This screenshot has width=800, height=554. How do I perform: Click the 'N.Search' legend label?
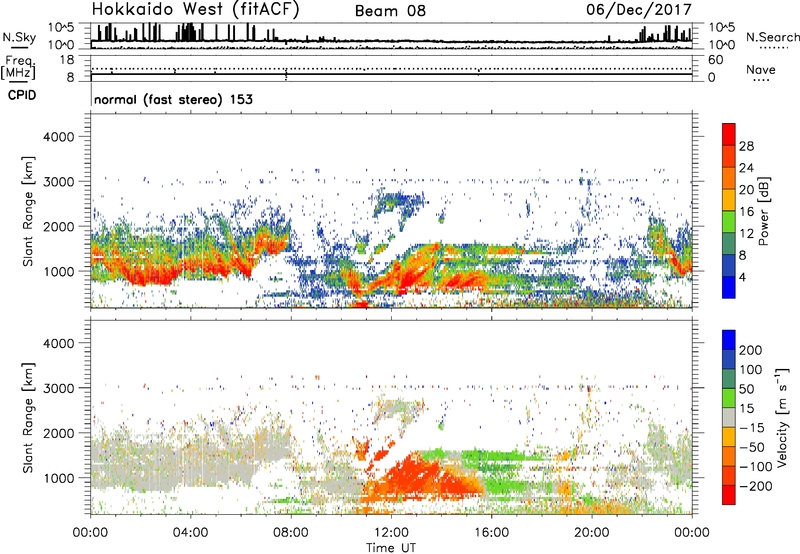pyautogui.click(x=772, y=37)
